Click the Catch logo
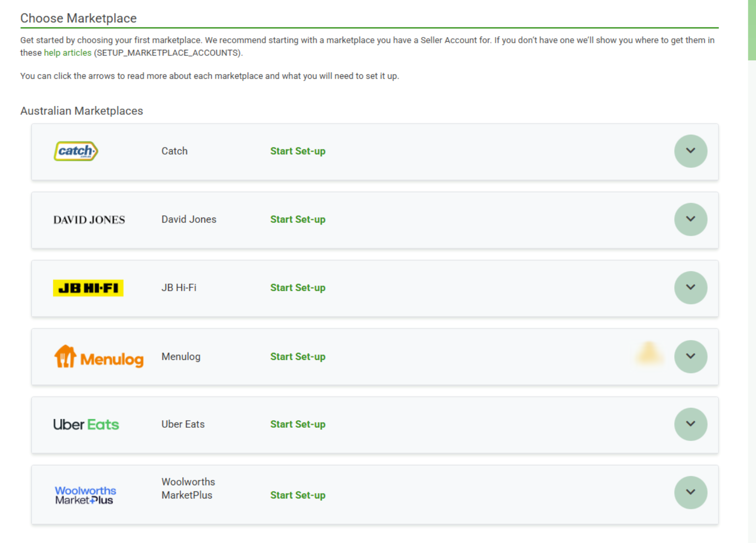Screen dimensions: 756x543 tap(76, 151)
